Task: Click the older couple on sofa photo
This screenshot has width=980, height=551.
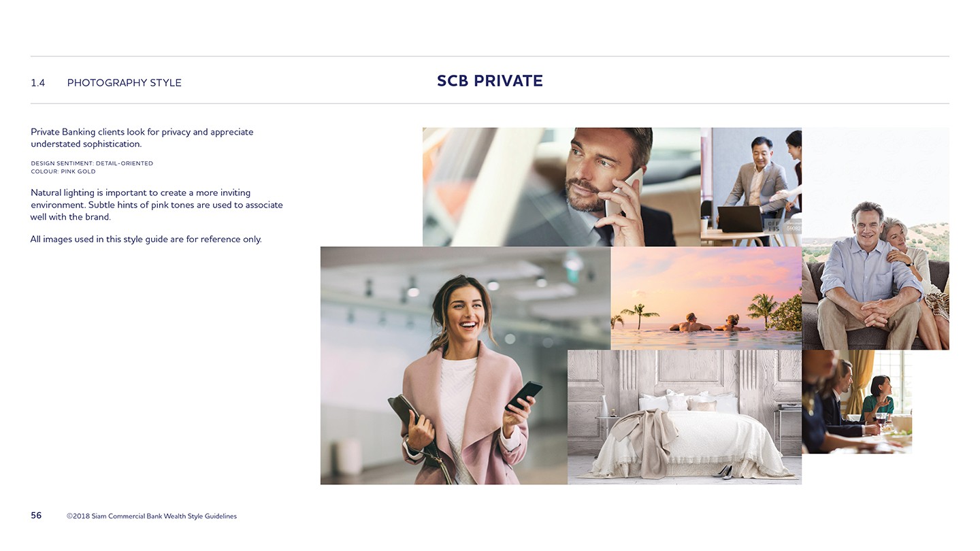Action: click(x=875, y=239)
